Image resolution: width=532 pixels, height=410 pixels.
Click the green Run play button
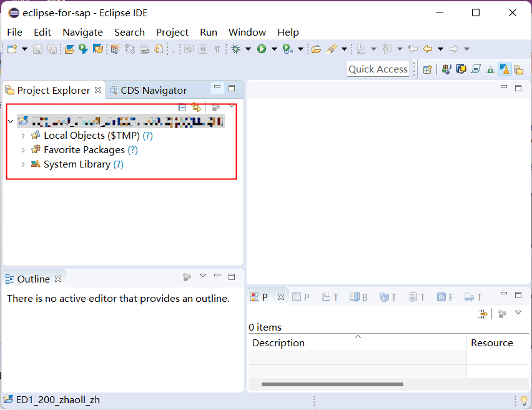click(x=262, y=49)
